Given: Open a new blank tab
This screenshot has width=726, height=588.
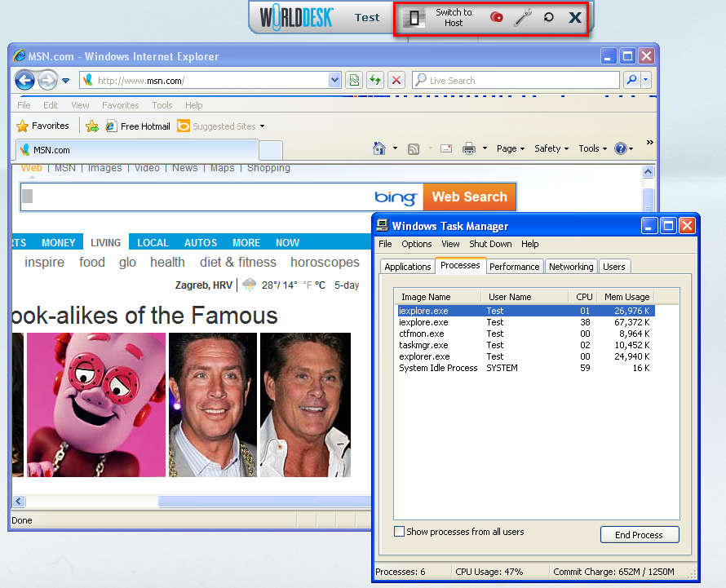Looking at the screenshot, I should point(270,151).
